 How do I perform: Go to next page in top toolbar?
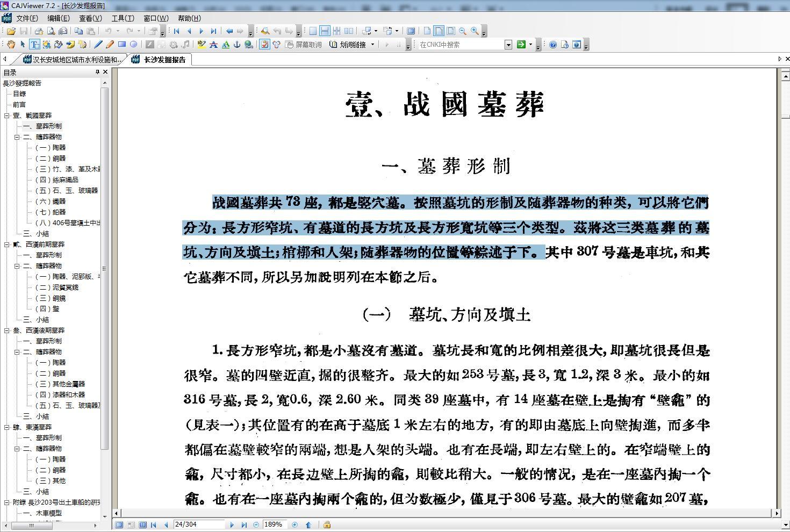(x=201, y=31)
